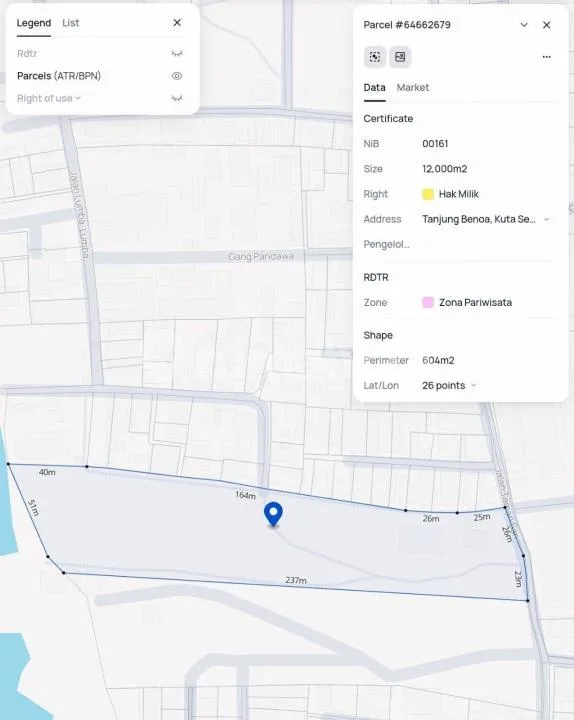Select the Data tab
Screen dimensions: 574x720
pos(374,87)
